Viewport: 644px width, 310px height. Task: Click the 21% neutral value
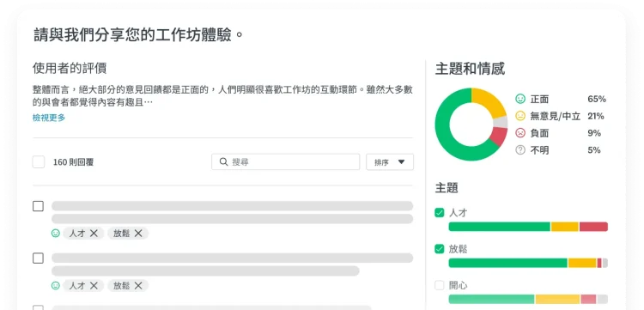596,116
